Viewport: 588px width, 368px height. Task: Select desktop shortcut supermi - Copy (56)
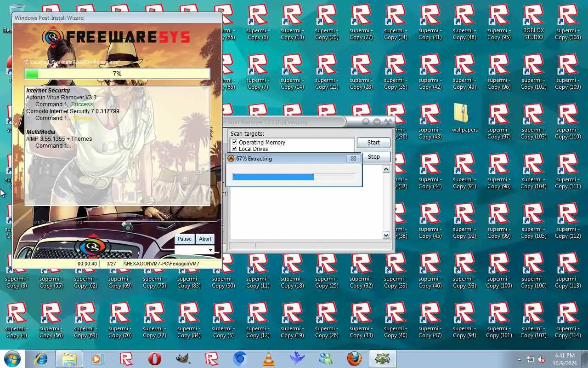[51, 320]
